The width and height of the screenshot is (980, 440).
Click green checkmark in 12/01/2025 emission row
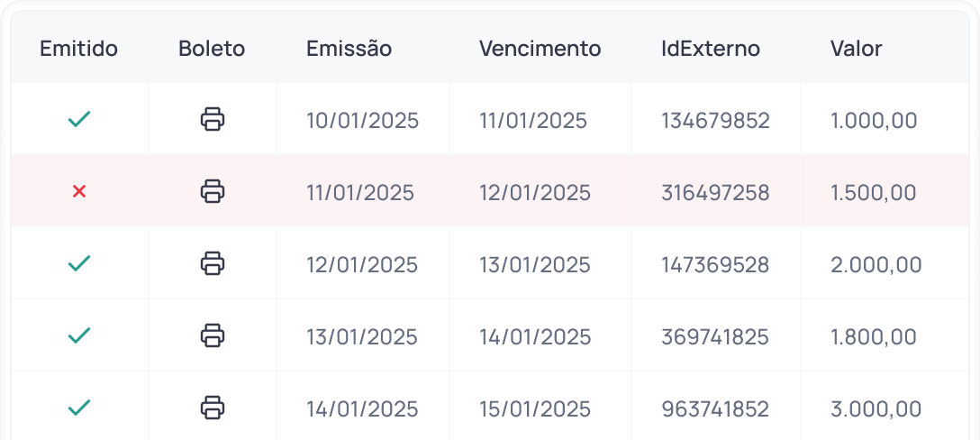click(x=79, y=263)
